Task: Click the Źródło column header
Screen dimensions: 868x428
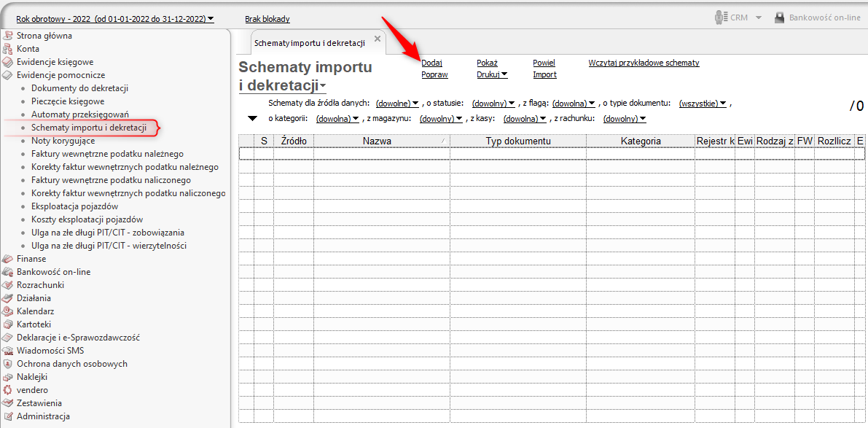Action: pos(294,141)
